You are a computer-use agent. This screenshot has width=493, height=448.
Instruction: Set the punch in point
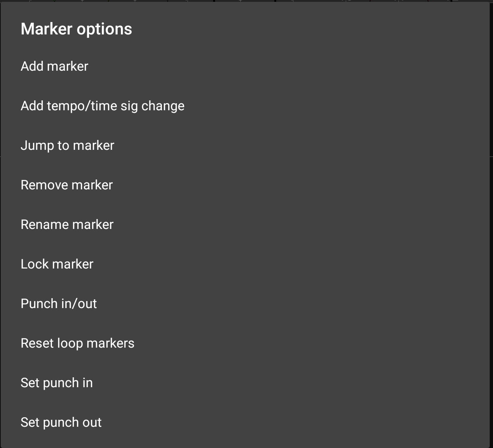57,383
